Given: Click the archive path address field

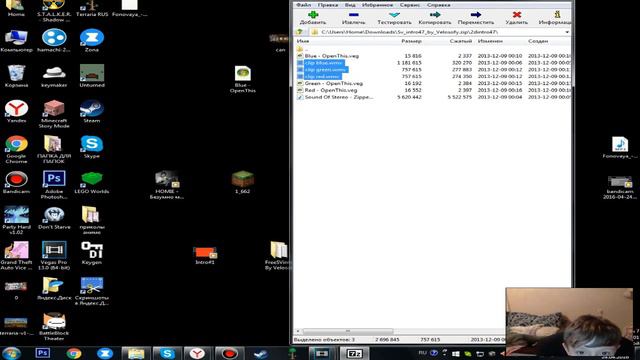Looking at the screenshot, I should pyautogui.click(x=440, y=32).
